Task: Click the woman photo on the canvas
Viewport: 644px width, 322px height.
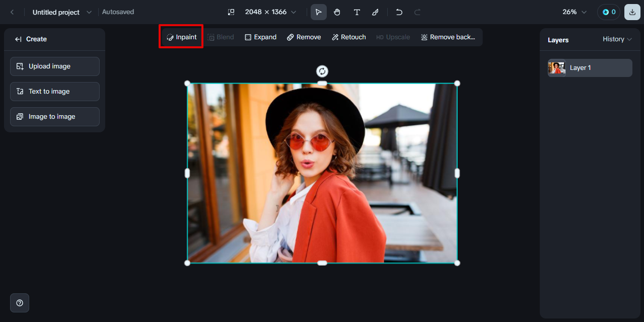Action: point(322,173)
